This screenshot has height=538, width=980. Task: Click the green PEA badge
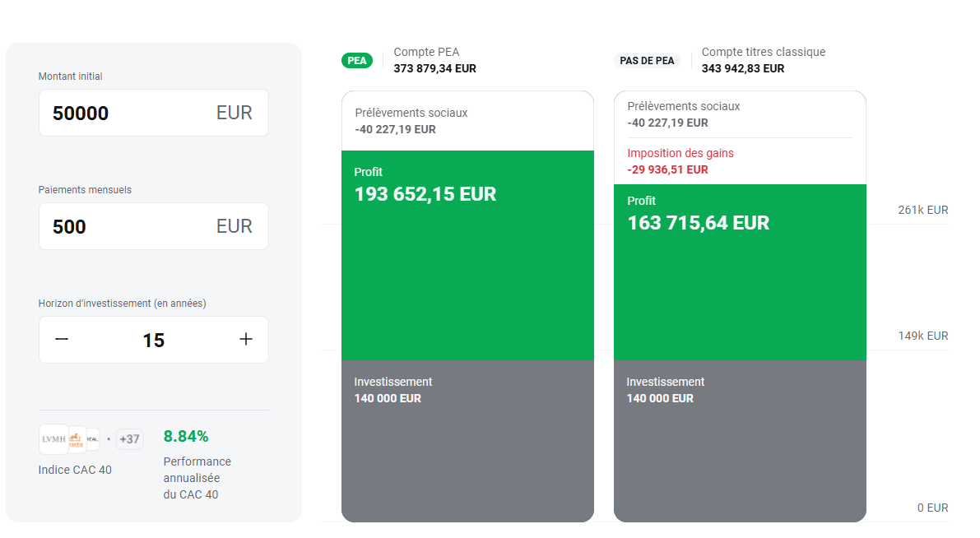click(357, 60)
